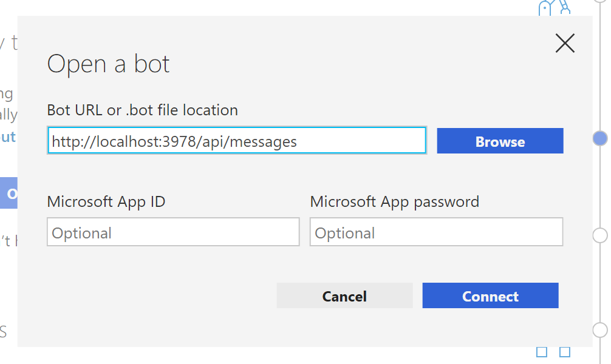The width and height of the screenshot is (611, 364).
Task: Click the Microsoft App password field
Action: pos(436,233)
